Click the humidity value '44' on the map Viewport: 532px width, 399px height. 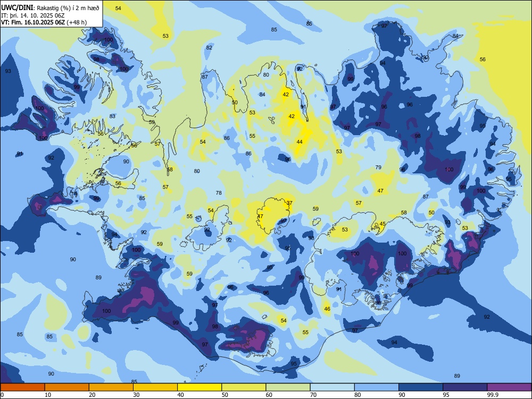coord(300,142)
